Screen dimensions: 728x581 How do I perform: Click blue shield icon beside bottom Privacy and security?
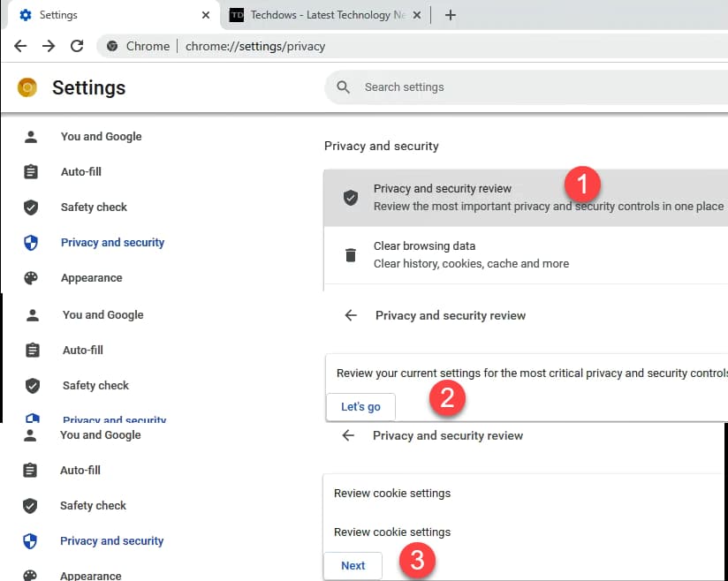[30, 540]
